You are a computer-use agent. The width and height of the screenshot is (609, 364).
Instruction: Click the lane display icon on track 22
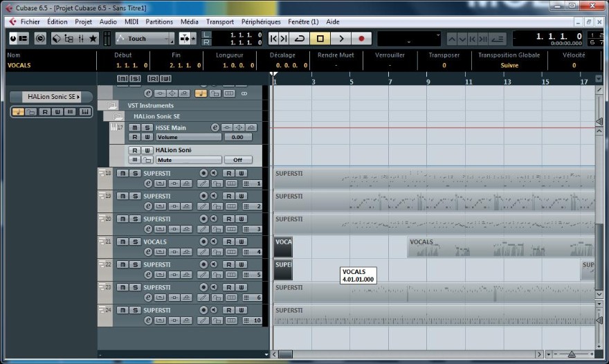pos(231,275)
